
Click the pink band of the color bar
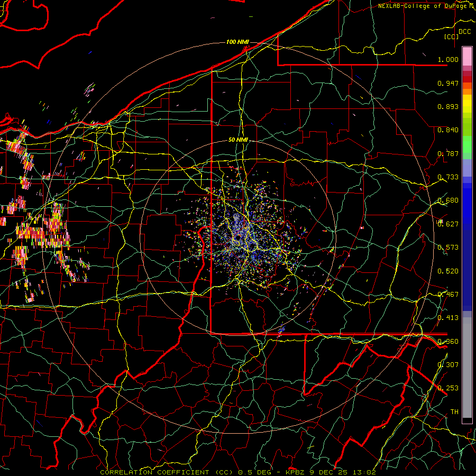467,57
